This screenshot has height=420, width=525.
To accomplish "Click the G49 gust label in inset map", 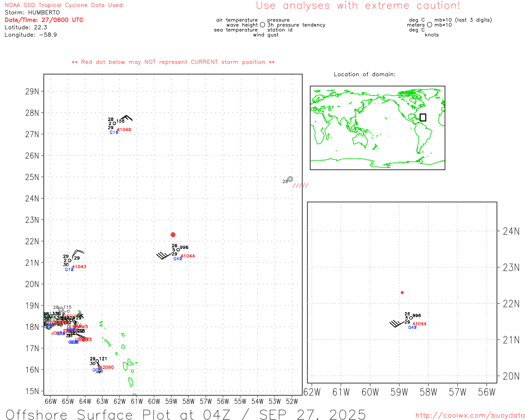I will pyautogui.click(x=412, y=327).
